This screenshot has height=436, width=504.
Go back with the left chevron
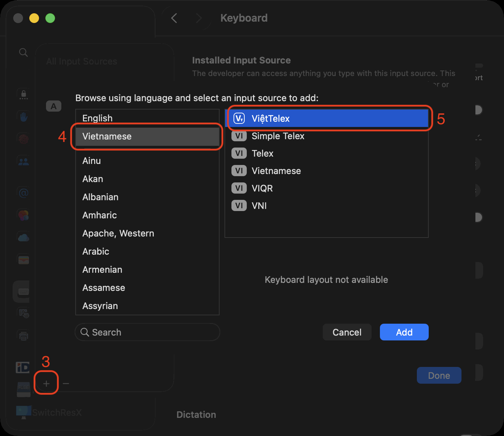(174, 18)
